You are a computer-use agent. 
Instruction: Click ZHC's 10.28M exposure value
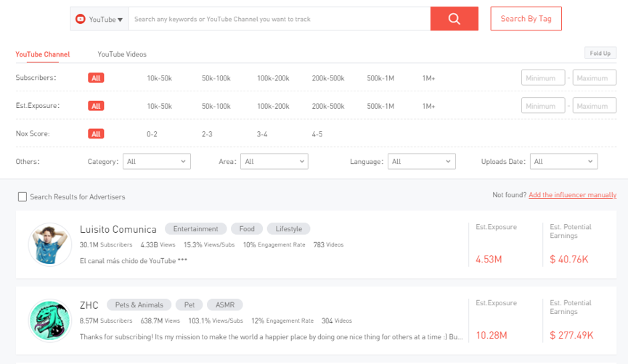pyautogui.click(x=492, y=335)
